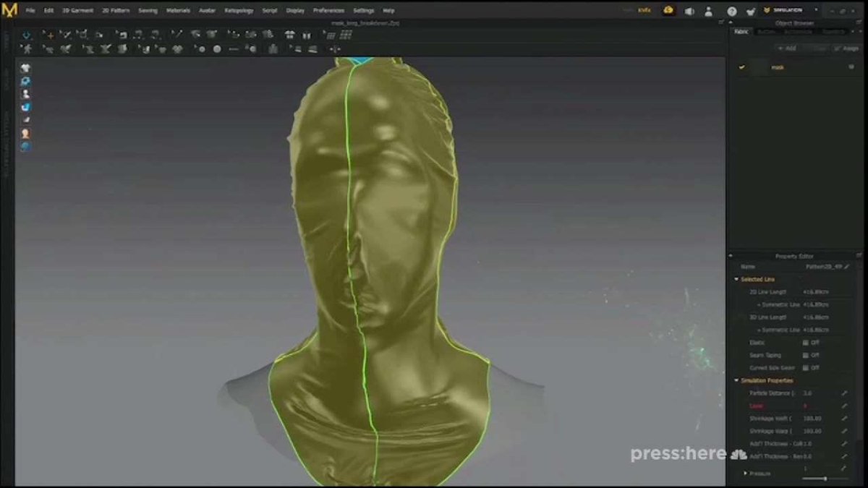The image size is (868, 488).
Task: Collapse the Selected Line section
Action: click(x=736, y=279)
